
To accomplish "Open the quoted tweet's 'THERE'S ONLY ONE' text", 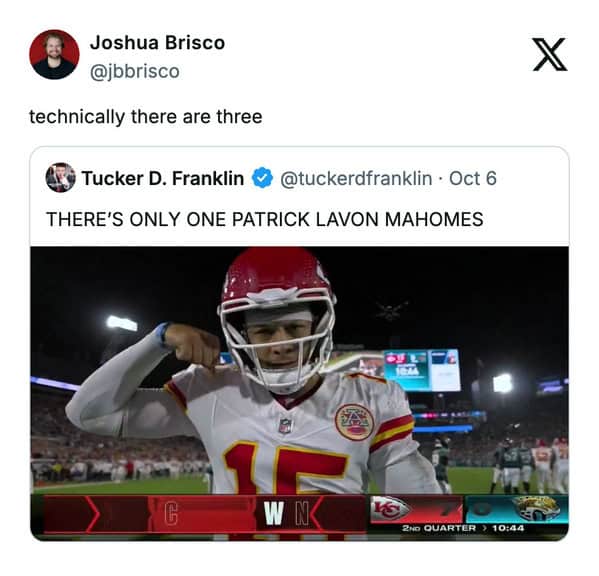I will [265, 219].
